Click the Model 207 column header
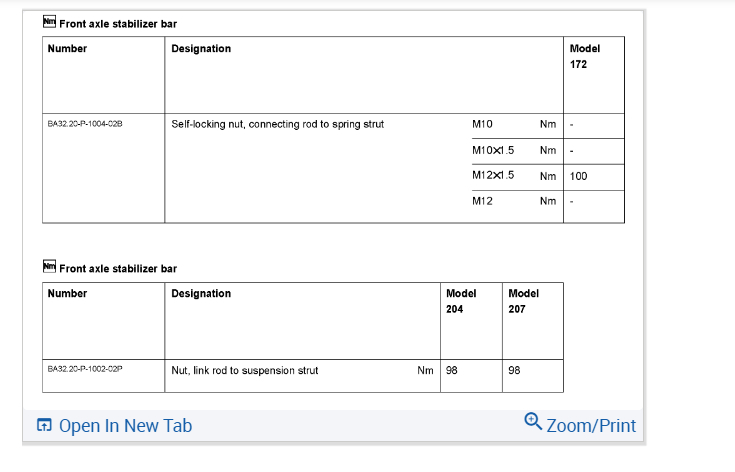 (x=524, y=301)
